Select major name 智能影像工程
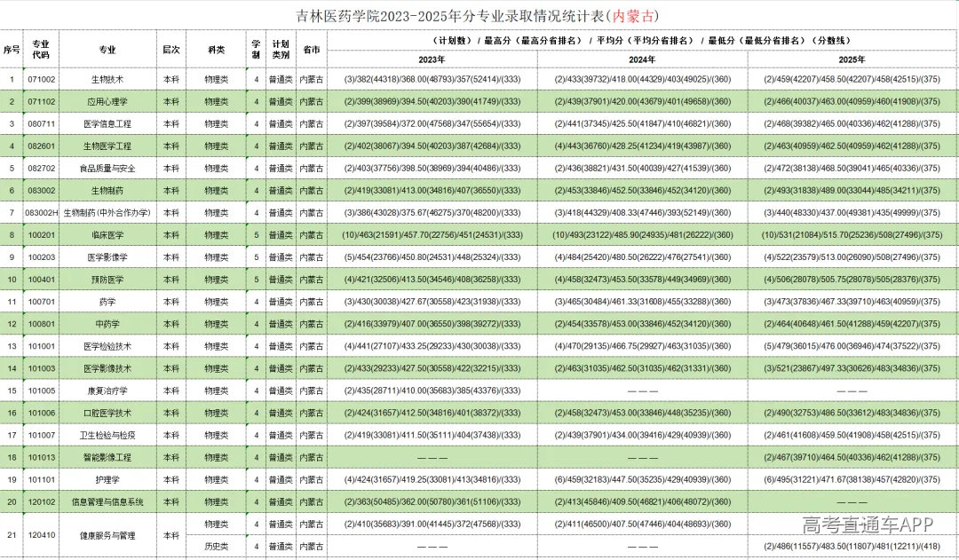Image resolution: width=959 pixels, height=560 pixels. pyautogui.click(x=107, y=457)
